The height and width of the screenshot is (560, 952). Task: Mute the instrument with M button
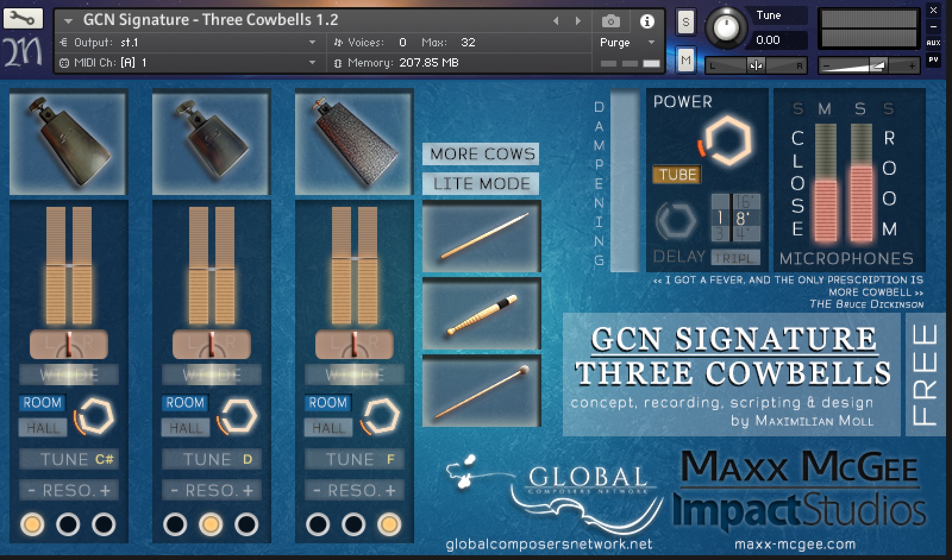tap(686, 60)
